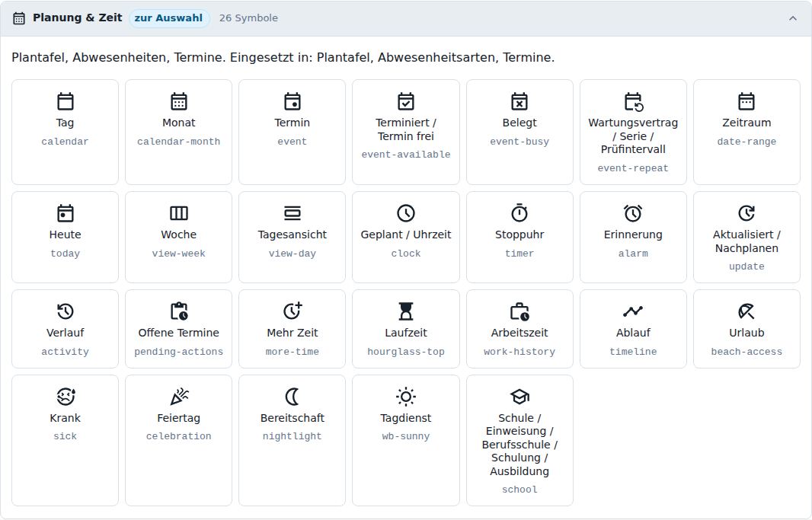Image resolution: width=812 pixels, height=520 pixels.
Task: Pick the Wartungsvertrag event-repeat icon
Action: [x=633, y=101]
